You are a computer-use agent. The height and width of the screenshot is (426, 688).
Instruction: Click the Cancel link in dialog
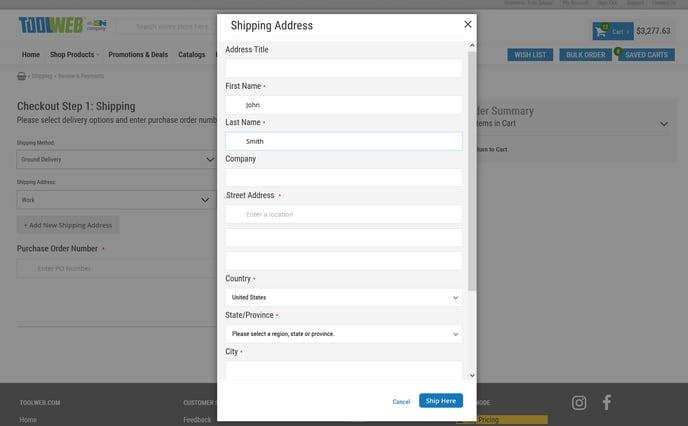pyautogui.click(x=401, y=401)
